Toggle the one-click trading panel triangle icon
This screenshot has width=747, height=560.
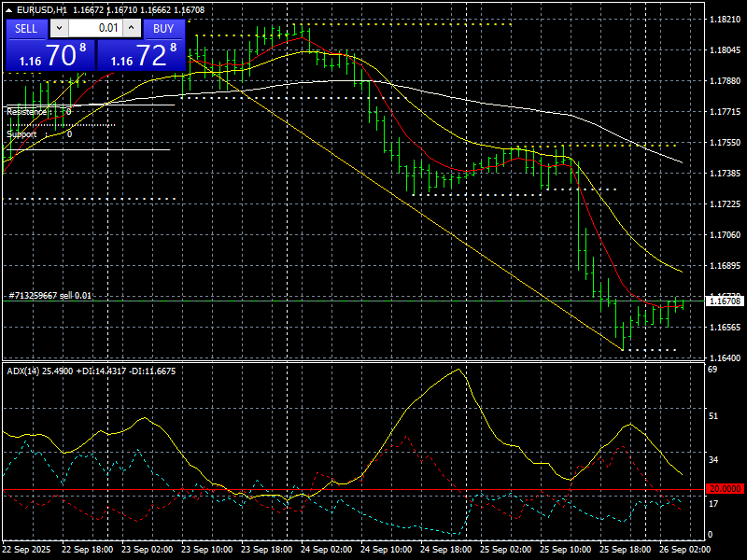click(x=9, y=9)
